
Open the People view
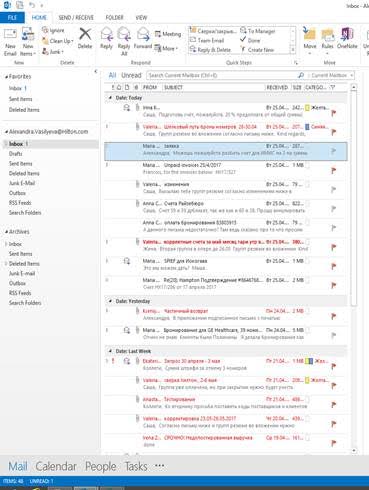pyautogui.click(x=101, y=466)
